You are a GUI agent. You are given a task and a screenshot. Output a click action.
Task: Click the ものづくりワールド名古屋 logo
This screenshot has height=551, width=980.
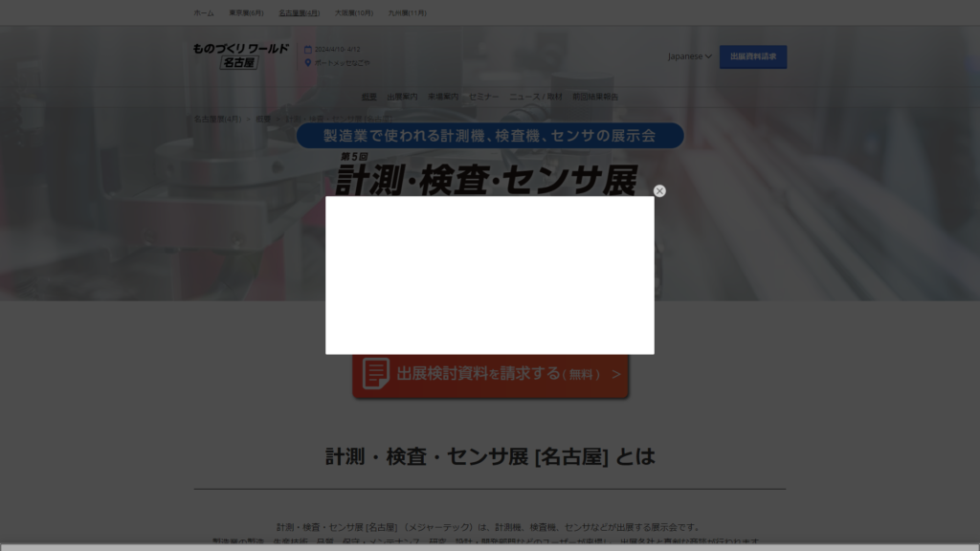click(240, 55)
